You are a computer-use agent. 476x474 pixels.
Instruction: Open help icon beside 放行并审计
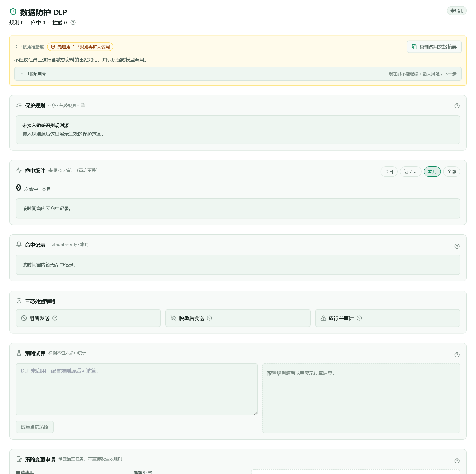[359, 318]
